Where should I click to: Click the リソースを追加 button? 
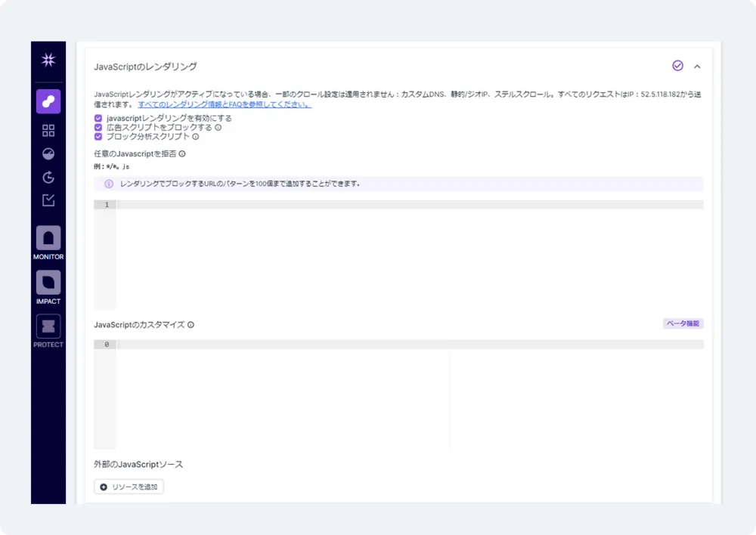[x=129, y=487]
